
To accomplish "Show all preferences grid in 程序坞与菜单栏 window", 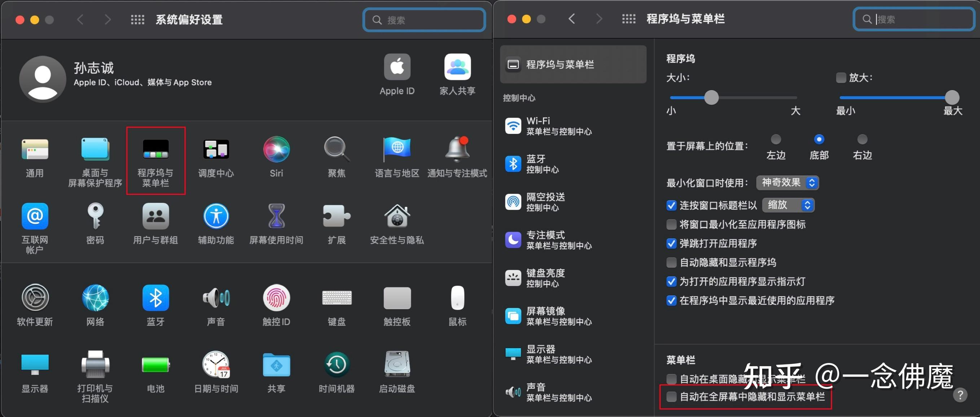I will point(628,19).
